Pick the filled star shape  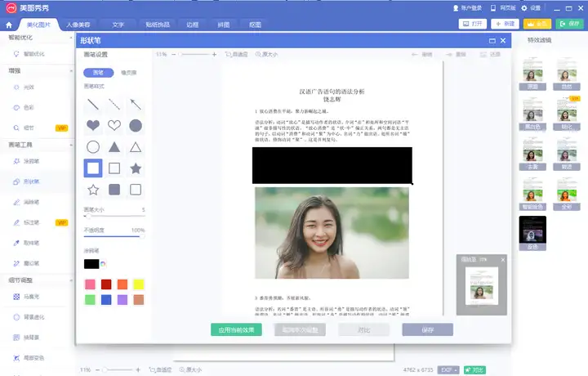tap(136, 168)
